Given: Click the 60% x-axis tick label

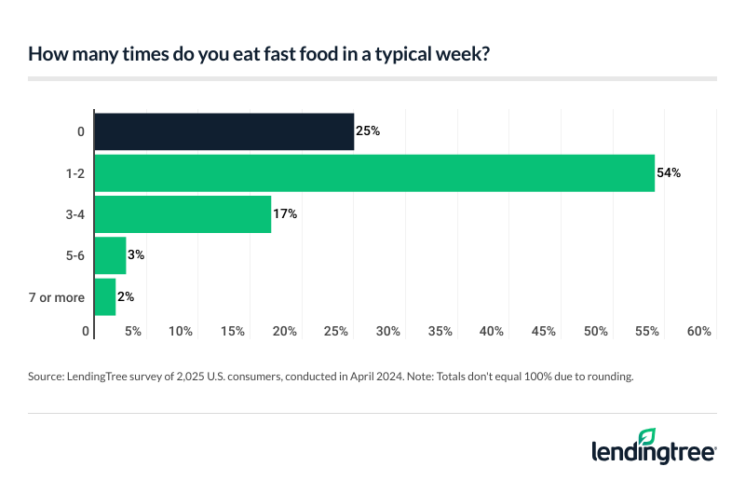Looking at the screenshot, I should tap(699, 331).
